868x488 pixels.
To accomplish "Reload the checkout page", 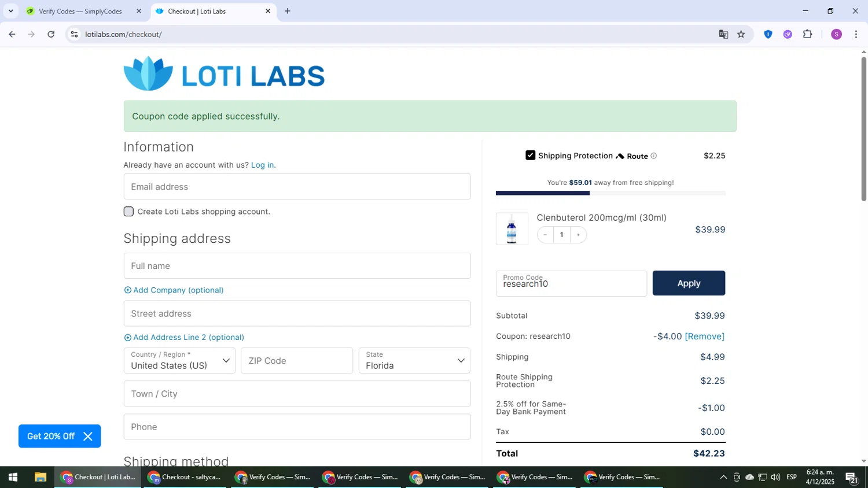I will pos(51,34).
